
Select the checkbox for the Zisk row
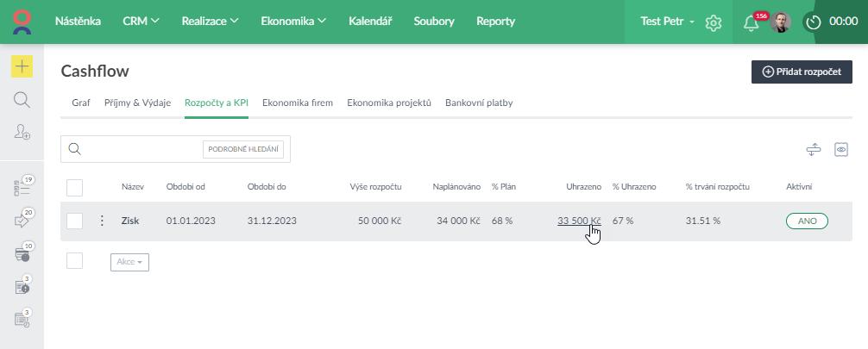pyautogui.click(x=74, y=221)
